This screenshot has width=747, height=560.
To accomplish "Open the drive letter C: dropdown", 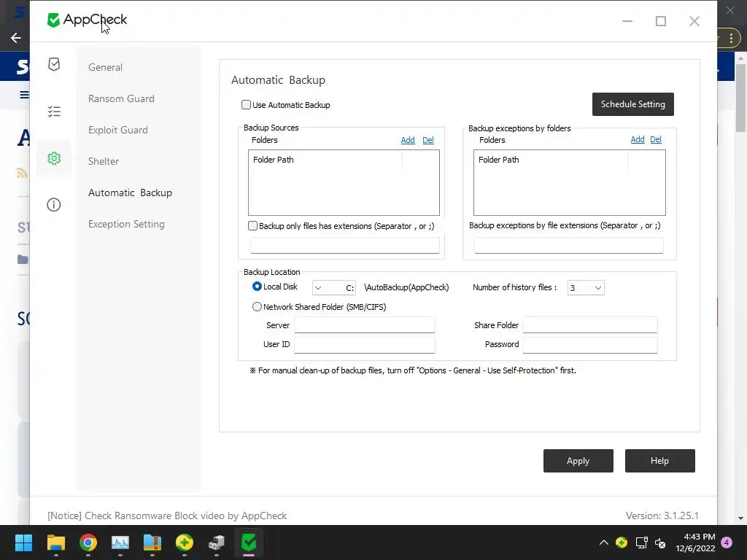I will pos(334,287).
